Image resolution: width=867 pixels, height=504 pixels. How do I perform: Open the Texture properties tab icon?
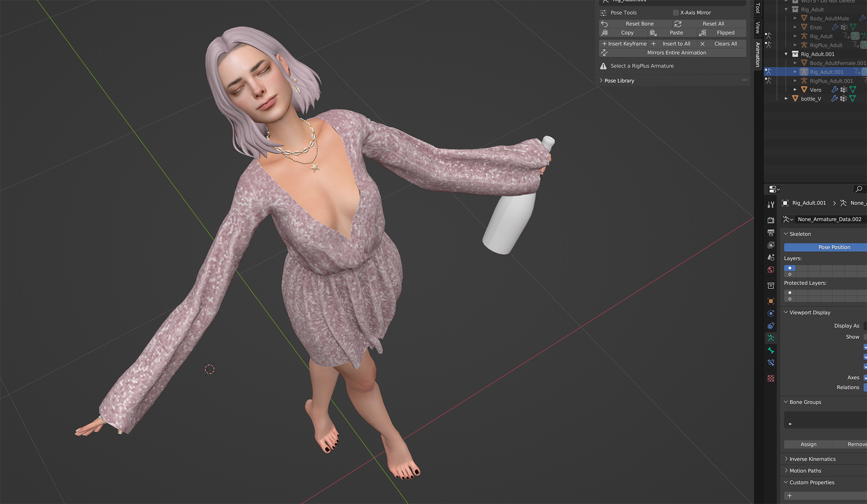tap(771, 379)
